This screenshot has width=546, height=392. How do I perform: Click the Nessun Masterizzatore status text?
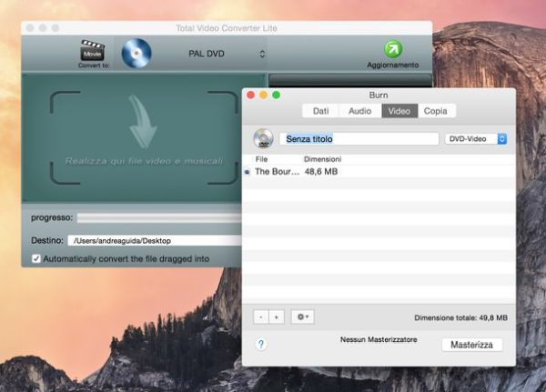coord(379,339)
